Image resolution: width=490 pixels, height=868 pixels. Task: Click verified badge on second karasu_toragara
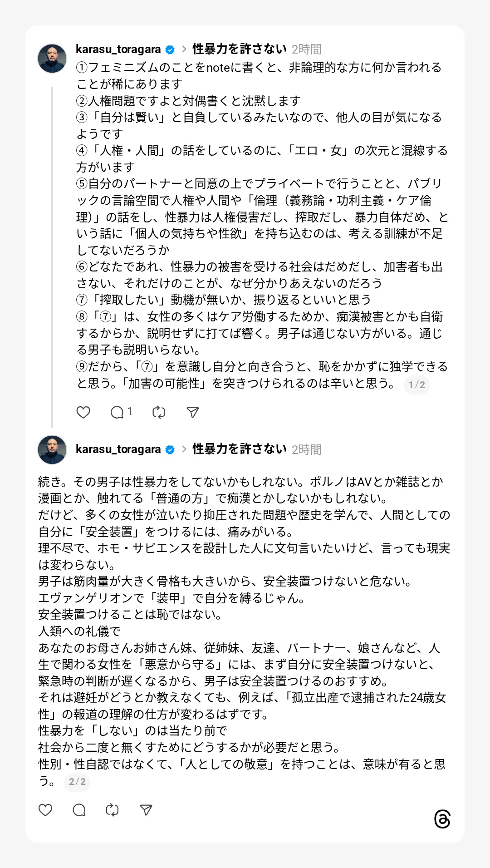click(170, 449)
